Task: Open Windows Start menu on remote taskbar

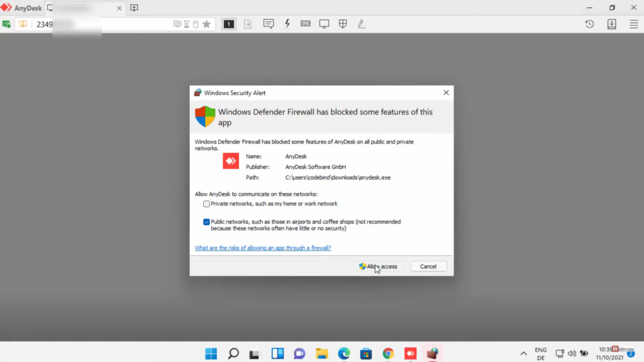Action: pos(211,353)
